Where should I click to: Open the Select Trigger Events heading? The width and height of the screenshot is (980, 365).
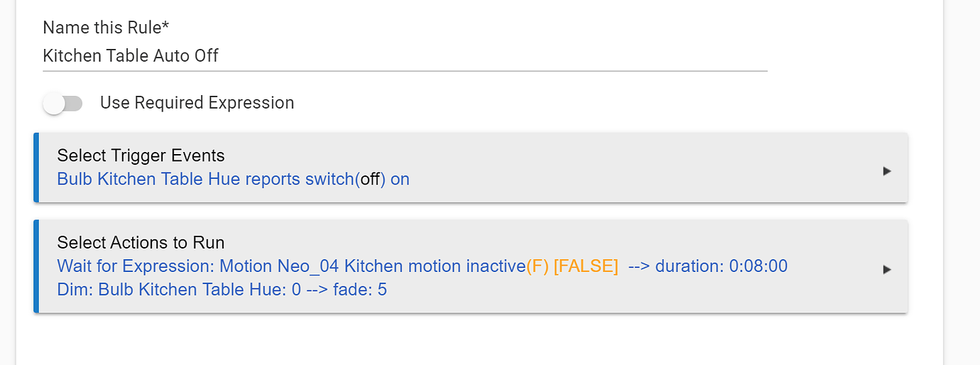(x=141, y=156)
